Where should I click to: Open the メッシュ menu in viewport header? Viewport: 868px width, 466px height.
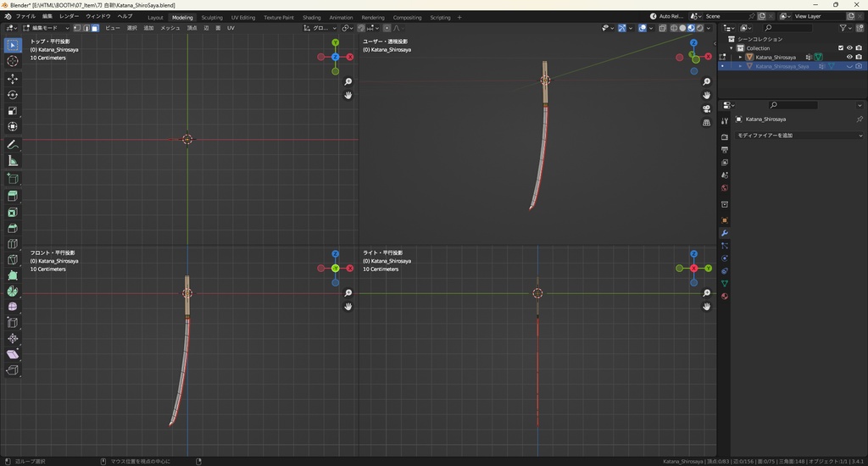[x=170, y=28]
